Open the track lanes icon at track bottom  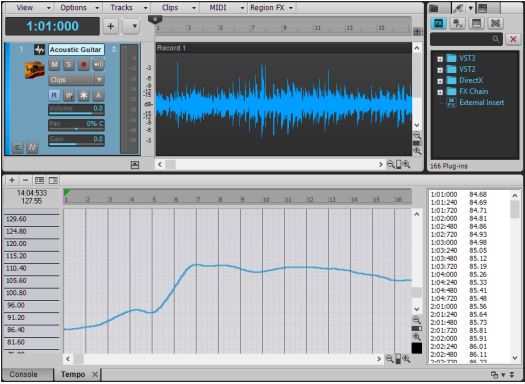coord(17,148)
